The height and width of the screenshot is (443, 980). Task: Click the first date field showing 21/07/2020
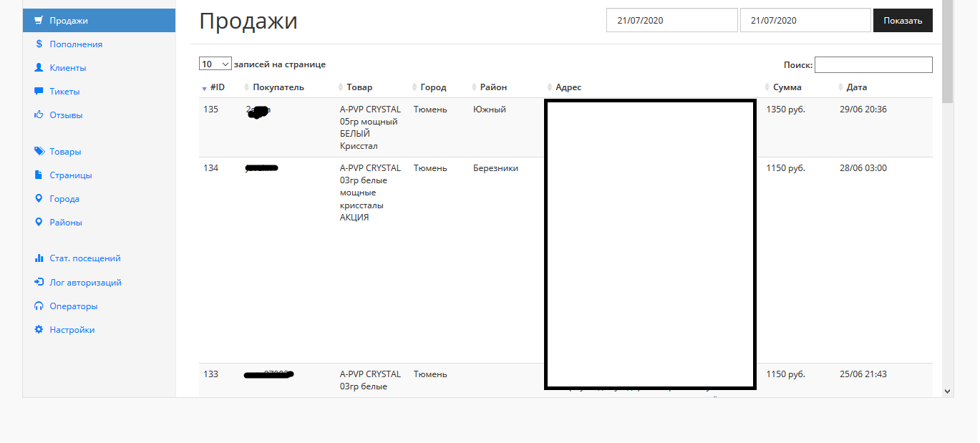pyautogui.click(x=671, y=21)
